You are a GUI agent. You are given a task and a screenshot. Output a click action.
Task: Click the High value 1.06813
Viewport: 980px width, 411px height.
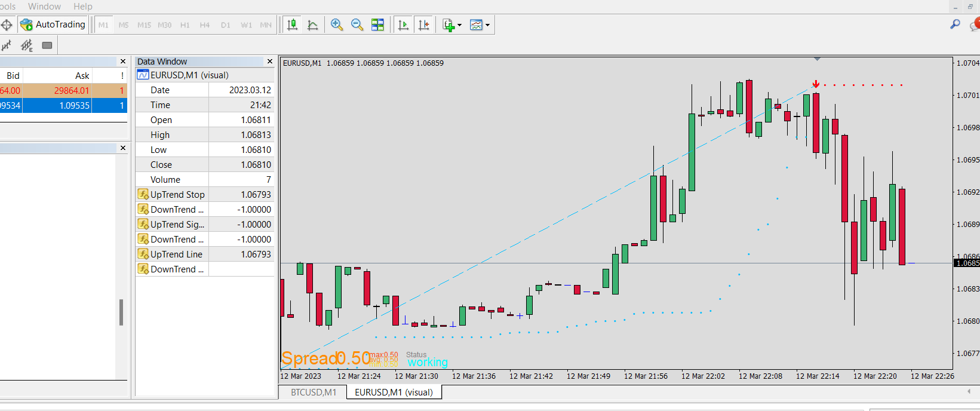click(256, 135)
